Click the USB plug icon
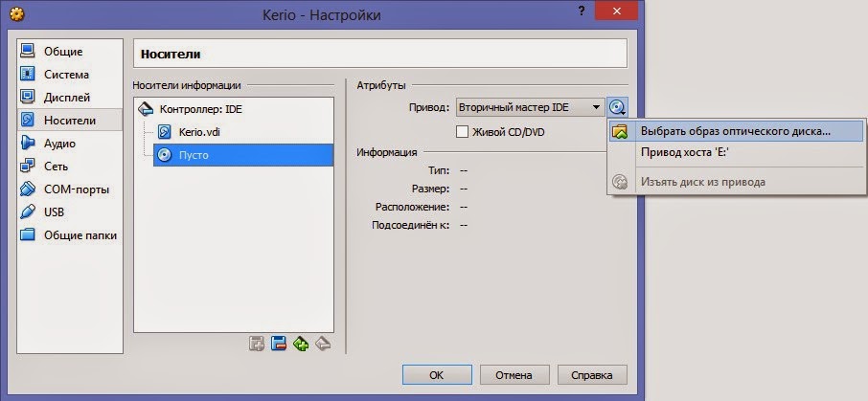 click(28, 212)
